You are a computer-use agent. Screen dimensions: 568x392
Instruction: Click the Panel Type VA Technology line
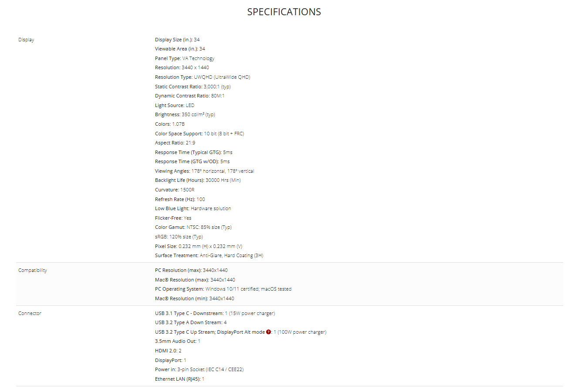tap(185, 58)
